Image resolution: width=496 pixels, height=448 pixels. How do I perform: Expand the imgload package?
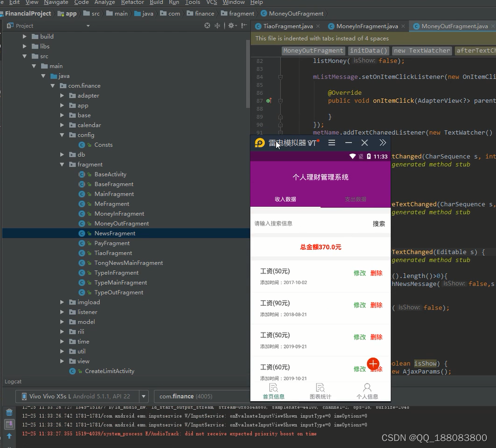62,302
